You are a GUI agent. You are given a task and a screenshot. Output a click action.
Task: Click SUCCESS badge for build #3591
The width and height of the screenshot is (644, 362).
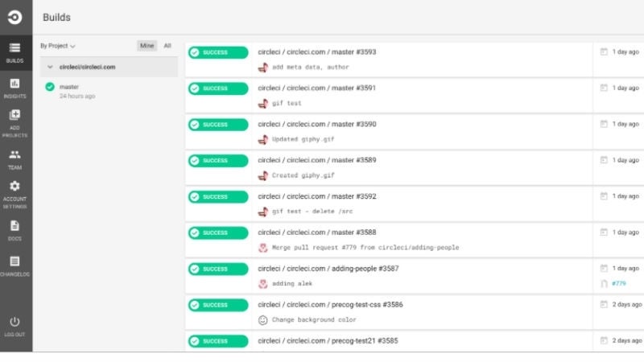click(218, 88)
